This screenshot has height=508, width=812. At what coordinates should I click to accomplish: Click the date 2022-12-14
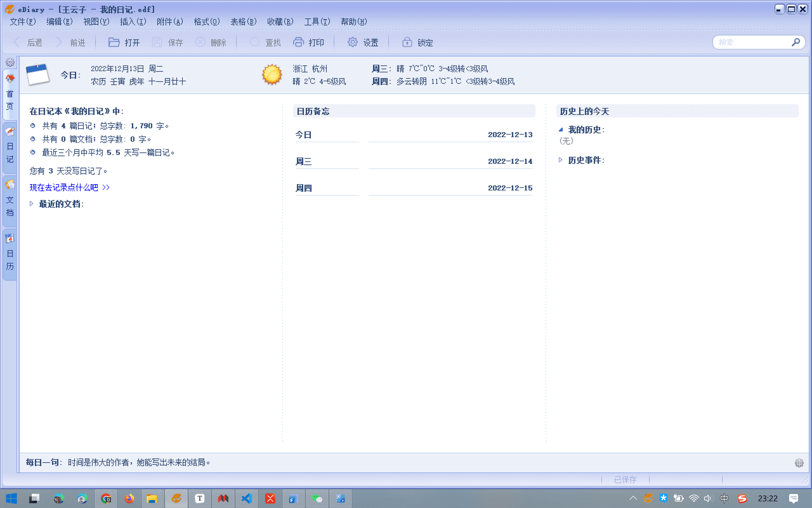click(510, 161)
